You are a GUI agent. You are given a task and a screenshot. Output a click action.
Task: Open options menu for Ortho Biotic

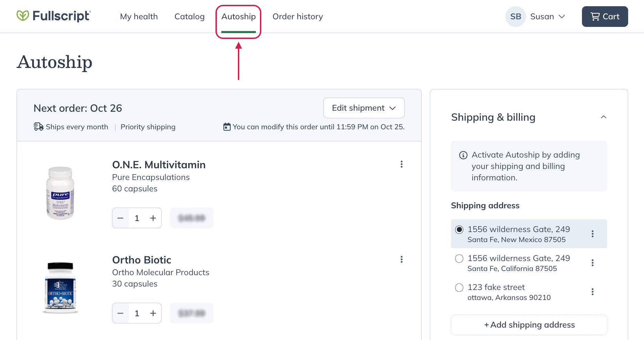click(401, 259)
